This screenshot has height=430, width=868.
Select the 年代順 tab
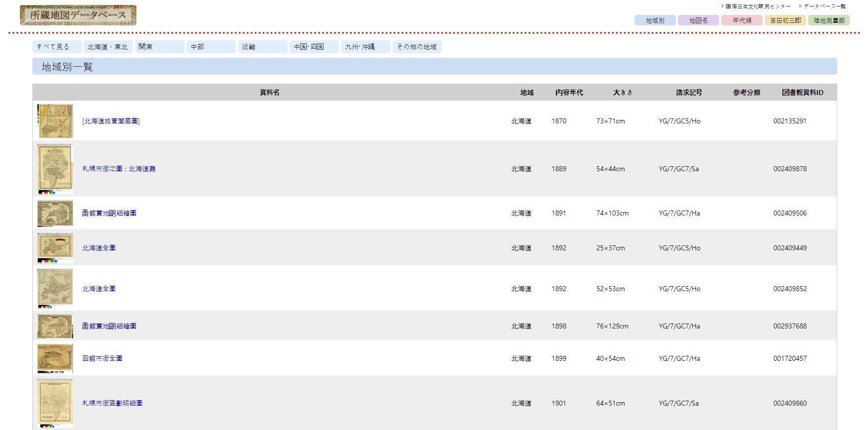742,20
